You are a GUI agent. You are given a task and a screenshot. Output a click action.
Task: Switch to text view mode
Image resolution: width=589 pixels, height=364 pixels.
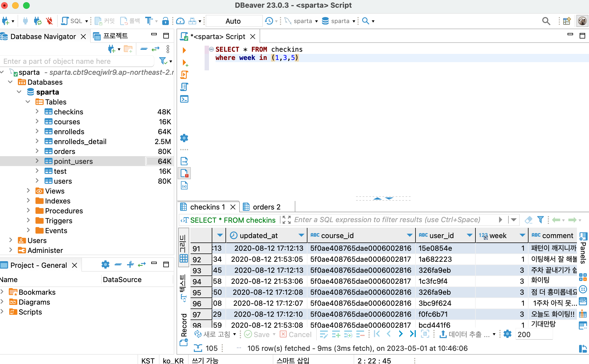(x=183, y=288)
